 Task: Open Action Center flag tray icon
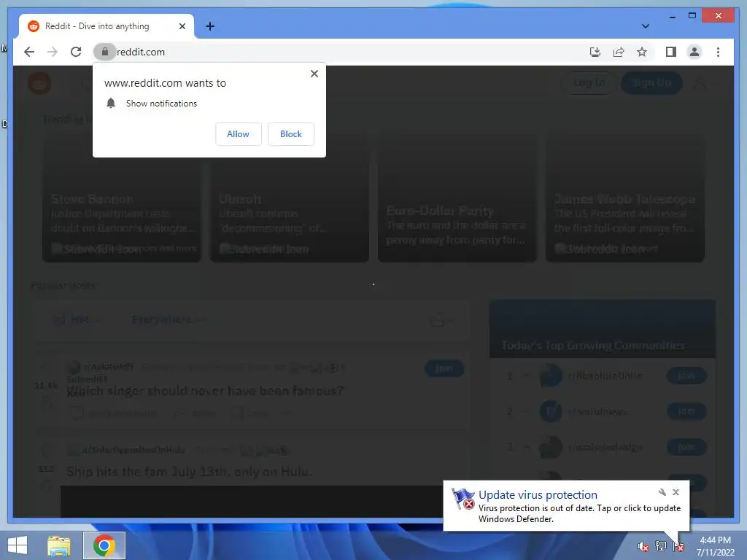point(678,546)
